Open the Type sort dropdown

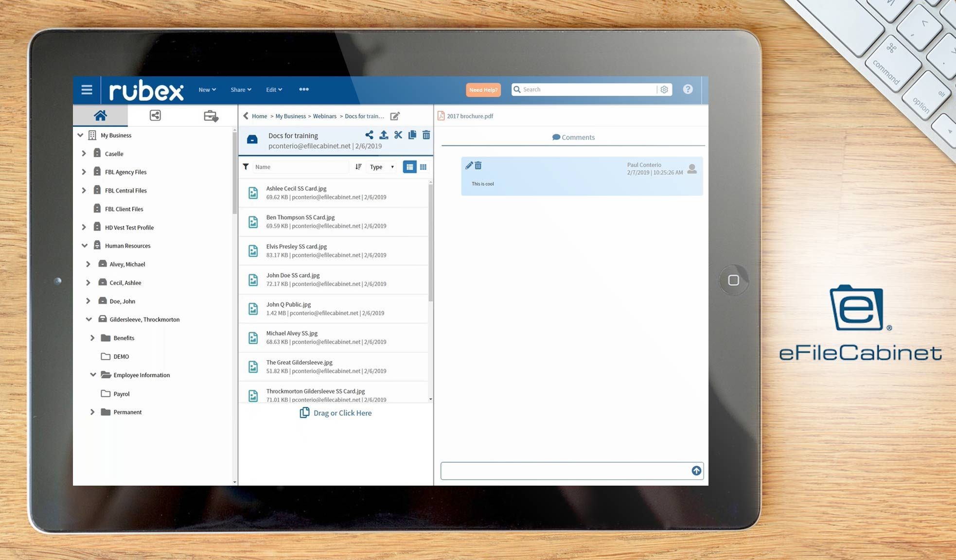click(381, 166)
